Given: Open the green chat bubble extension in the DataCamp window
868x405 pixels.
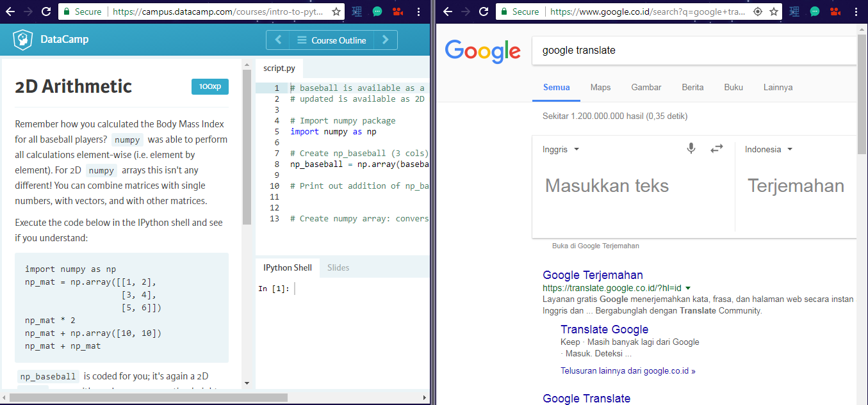Looking at the screenshot, I should tap(378, 12).
